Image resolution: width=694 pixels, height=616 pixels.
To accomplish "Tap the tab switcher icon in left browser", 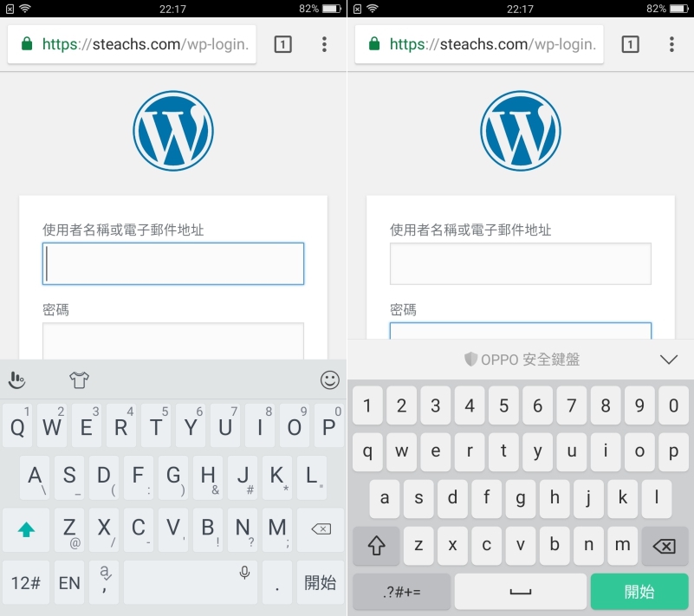I will pyautogui.click(x=282, y=44).
